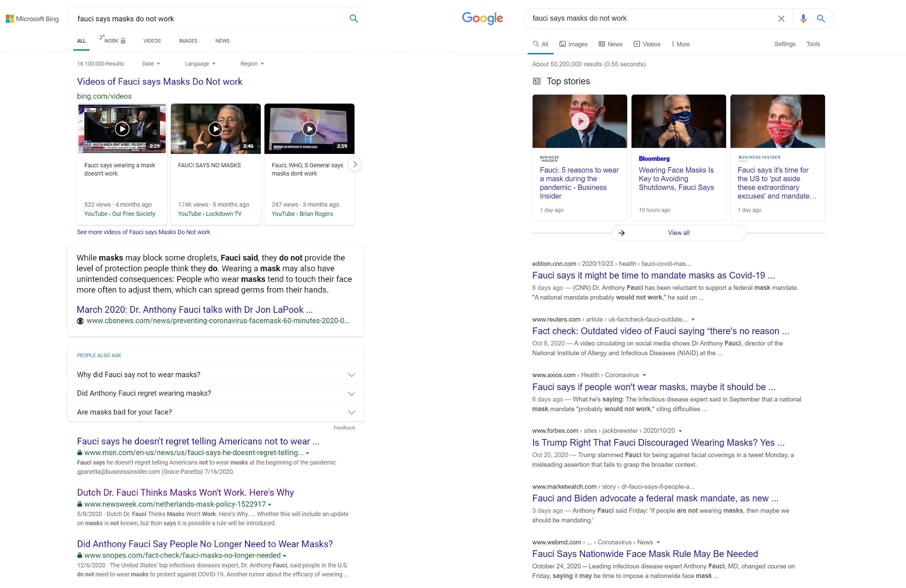Open 'Fauci says he doesn't regret telling' result
Image resolution: width=906 pixels, height=588 pixels.
pyautogui.click(x=198, y=441)
